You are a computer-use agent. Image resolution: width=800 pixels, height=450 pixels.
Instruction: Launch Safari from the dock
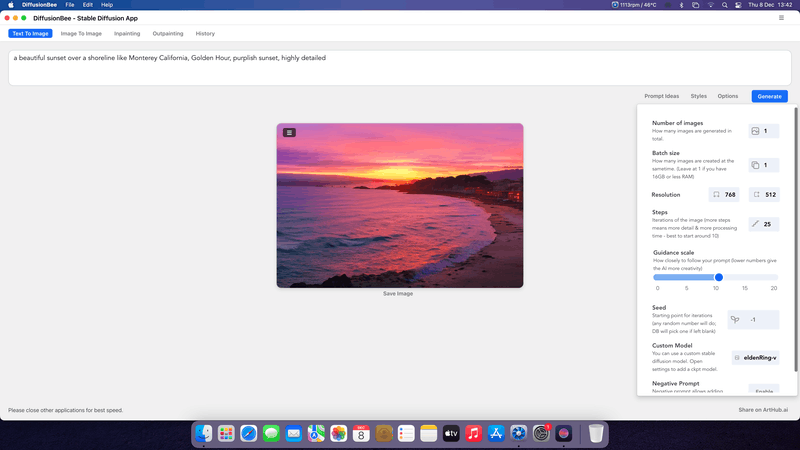point(248,434)
